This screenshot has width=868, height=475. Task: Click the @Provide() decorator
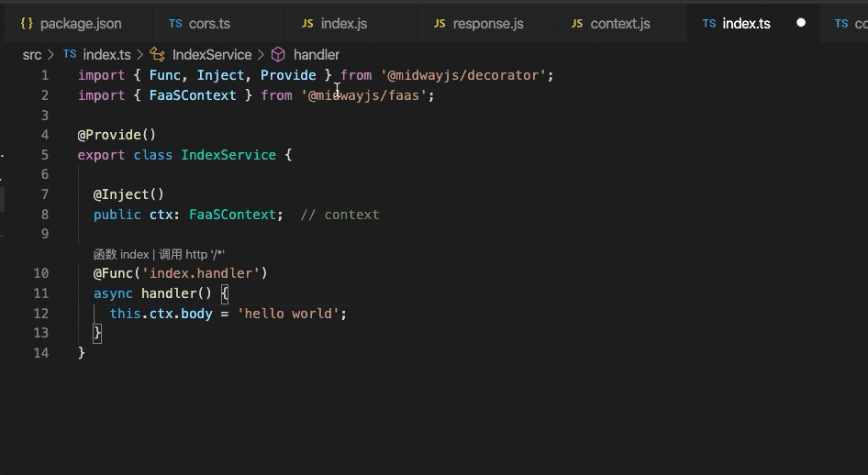point(117,135)
